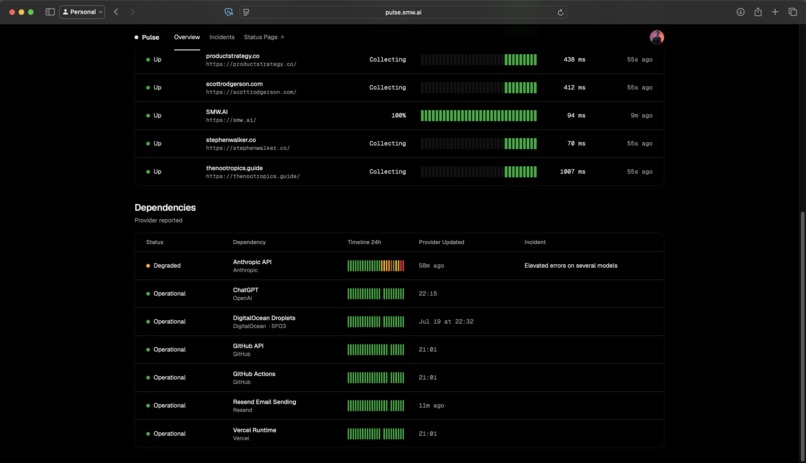
Task: Select the Overview tab
Action: [x=187, y=37]
